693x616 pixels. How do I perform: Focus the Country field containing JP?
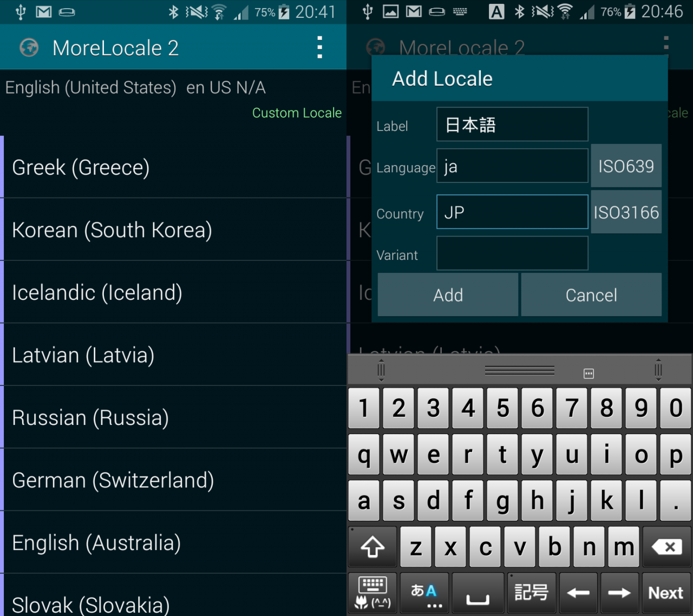(x=512, y=212)
